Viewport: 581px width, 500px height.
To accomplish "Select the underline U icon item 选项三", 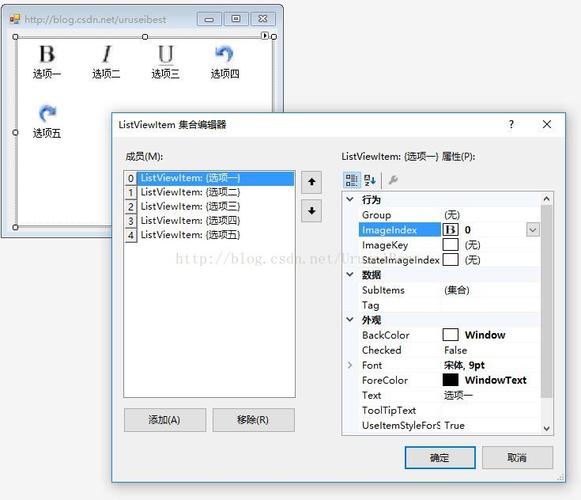I will 165,62.
